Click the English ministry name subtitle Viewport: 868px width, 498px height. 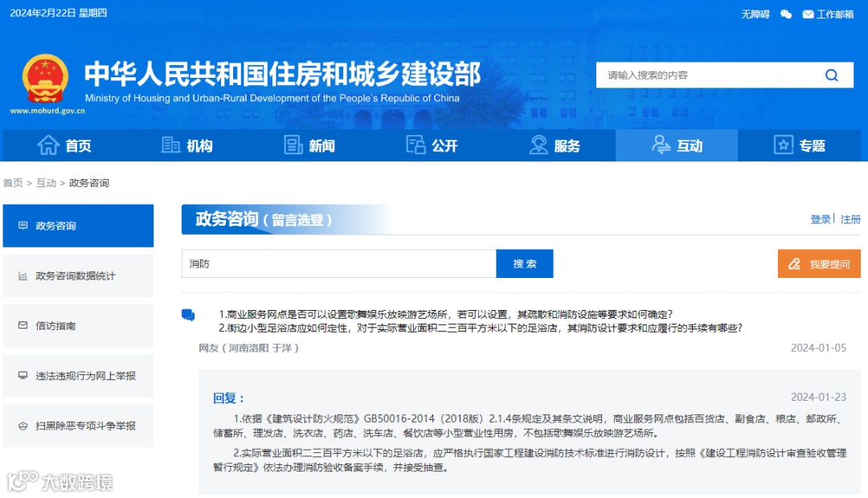point(272,98)
